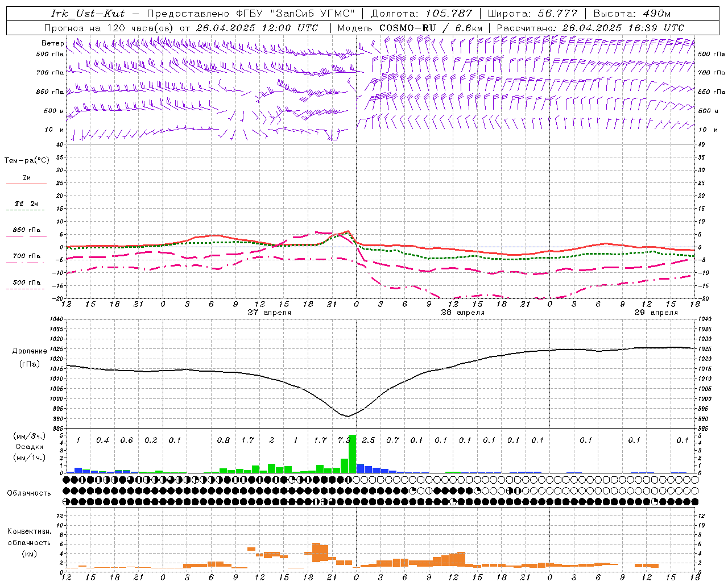Click the 0.4 precipitation value
The width and height of the screenshot is (728, 582).
pyautogui.click(x=102, y=440)
